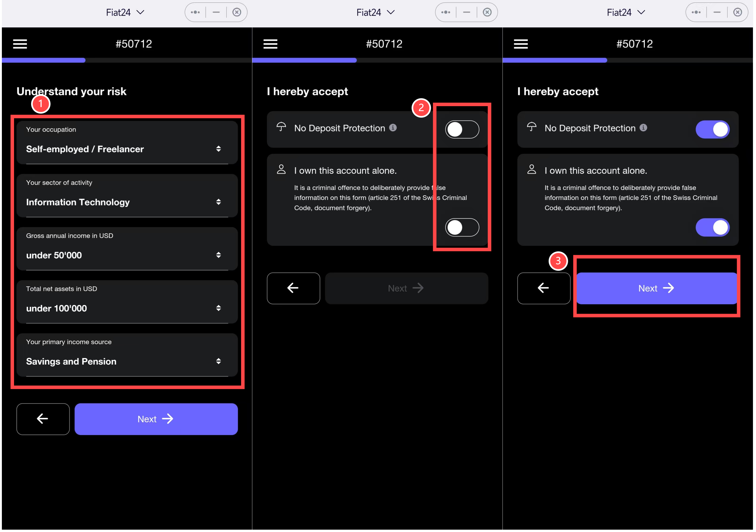Click the hamburger menu icon middle screen
Screen dimensions: 756x532
pyautogui.click(x=271, y=43)
